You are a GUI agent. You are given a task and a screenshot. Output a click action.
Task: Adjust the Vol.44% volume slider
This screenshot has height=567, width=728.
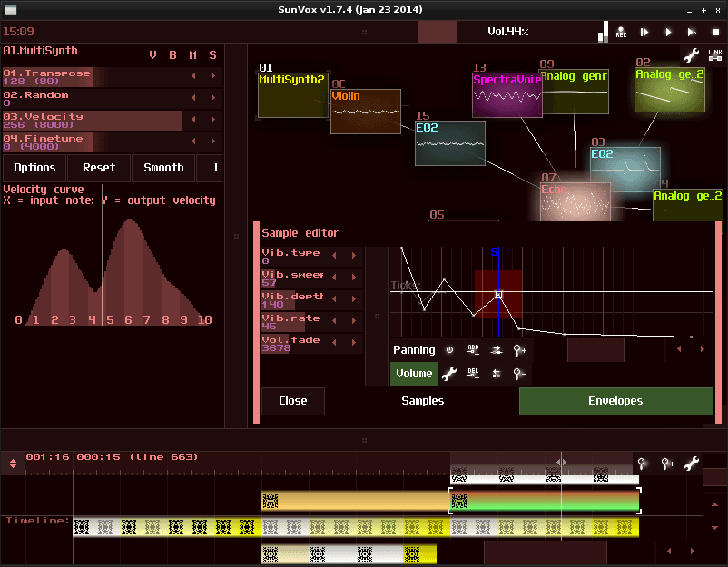[x=507, y=32]
